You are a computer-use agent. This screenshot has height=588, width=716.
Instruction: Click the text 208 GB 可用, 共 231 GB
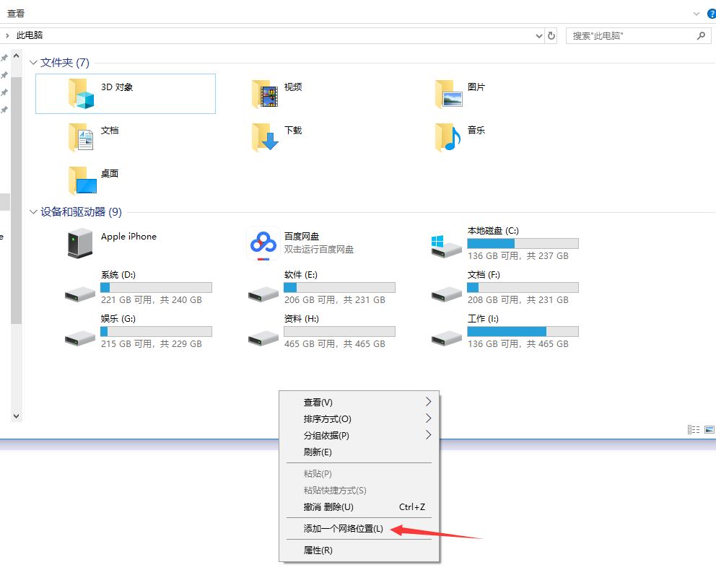coord(518,300)
